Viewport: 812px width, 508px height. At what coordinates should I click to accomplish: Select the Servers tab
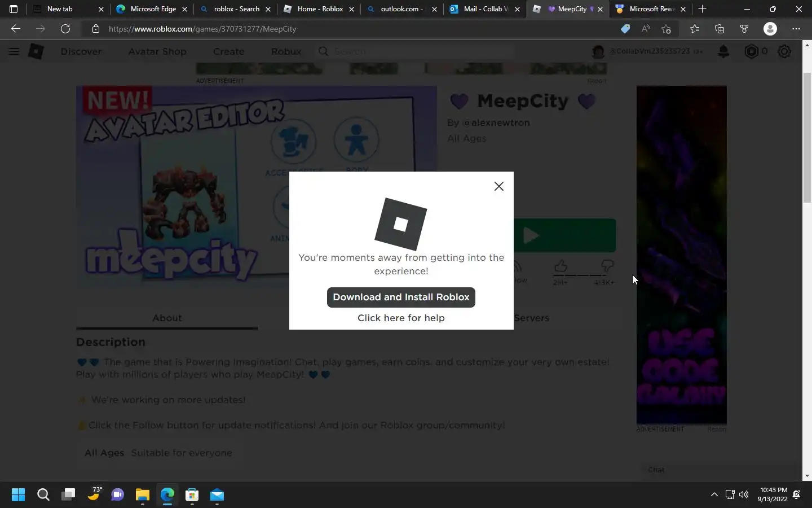[531, 318]
